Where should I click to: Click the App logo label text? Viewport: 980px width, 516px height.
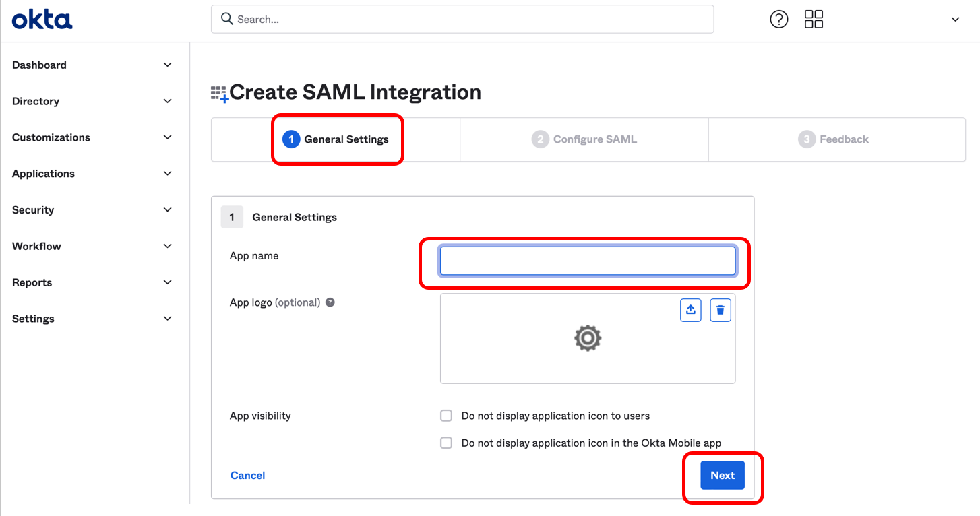coord(275,302)
